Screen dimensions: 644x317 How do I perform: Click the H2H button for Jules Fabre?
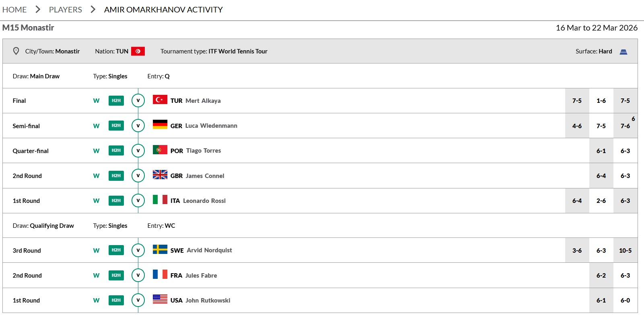pyautogui.click(x=116, y=275)
